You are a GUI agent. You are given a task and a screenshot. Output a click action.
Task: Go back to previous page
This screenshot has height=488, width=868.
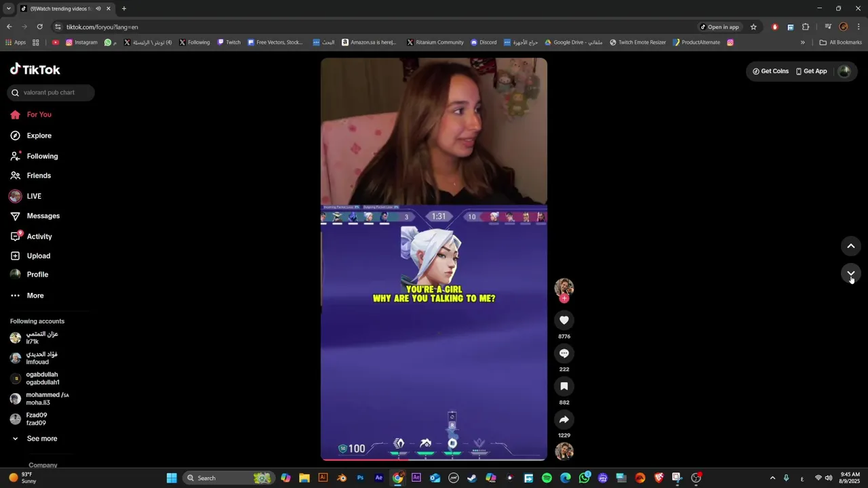9,27
